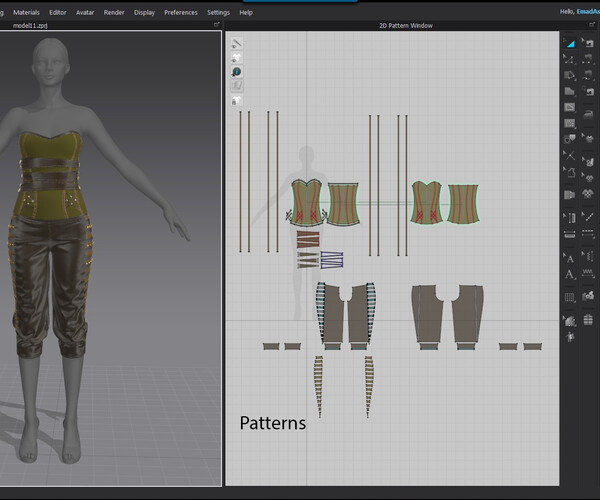
Task: Select the Polygon pattern tool
Action: click(x=569, y=75)
